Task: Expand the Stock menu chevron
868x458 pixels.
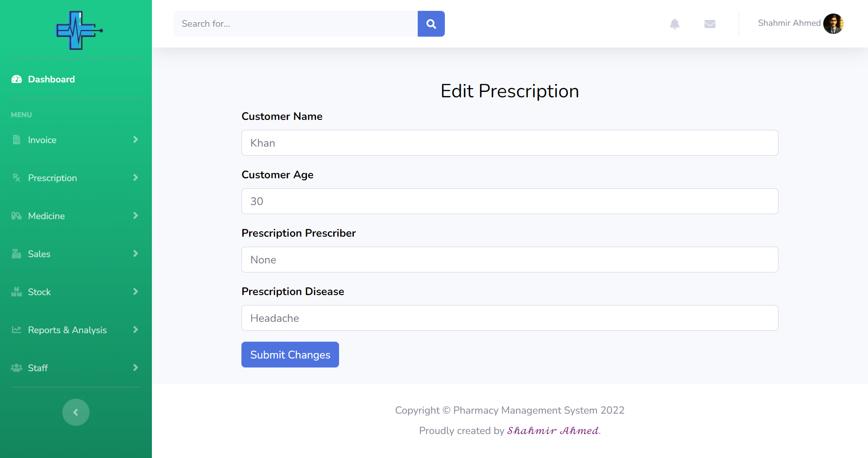Action: tap(135, 292)
